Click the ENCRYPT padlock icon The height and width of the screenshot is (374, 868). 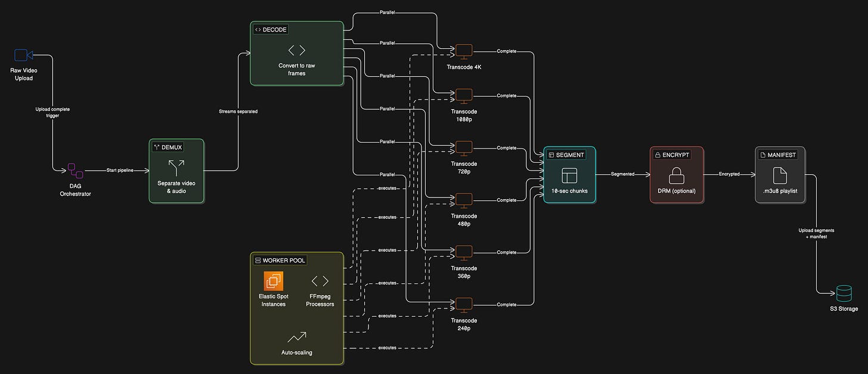(x=677, y=175)
